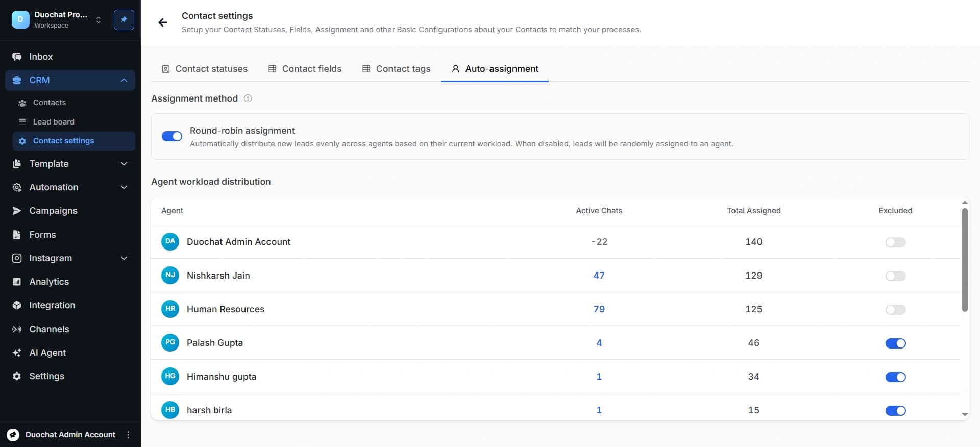Disable the Round-robin assignment toggle

click(172, 136)
